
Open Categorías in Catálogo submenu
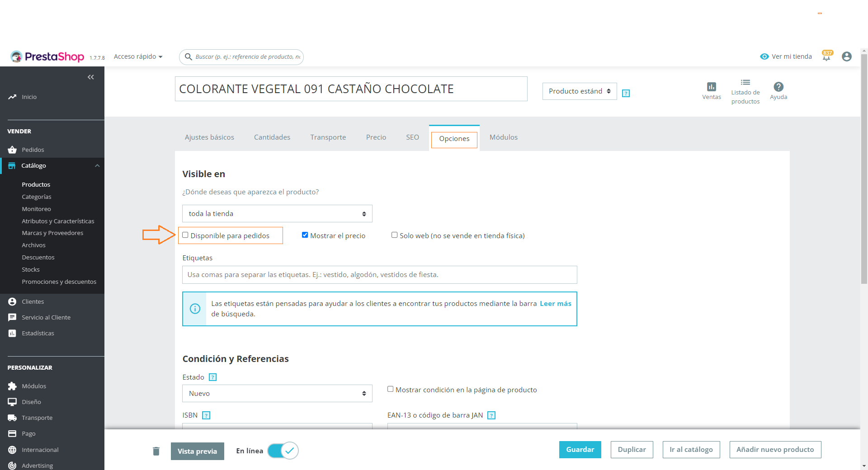click(x=37, y=197)
